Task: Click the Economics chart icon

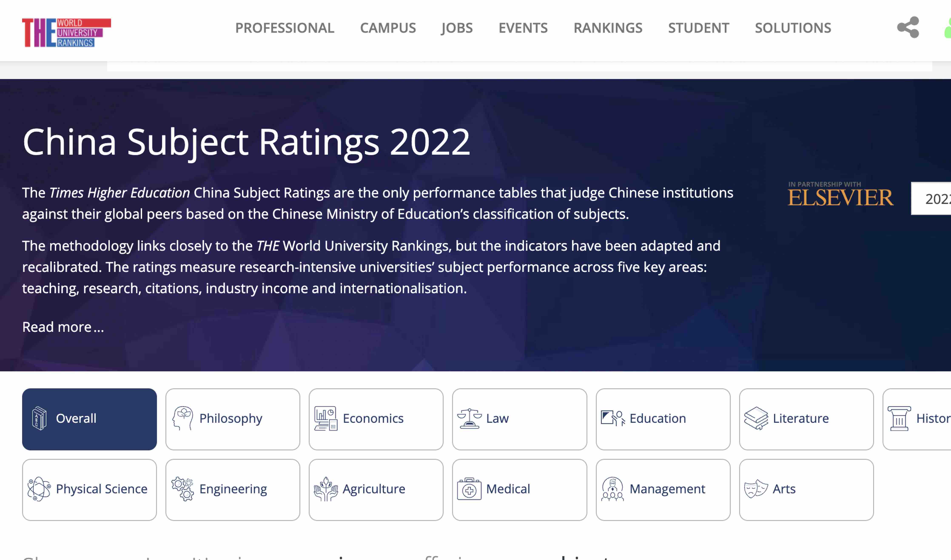Action: point(326,419)
